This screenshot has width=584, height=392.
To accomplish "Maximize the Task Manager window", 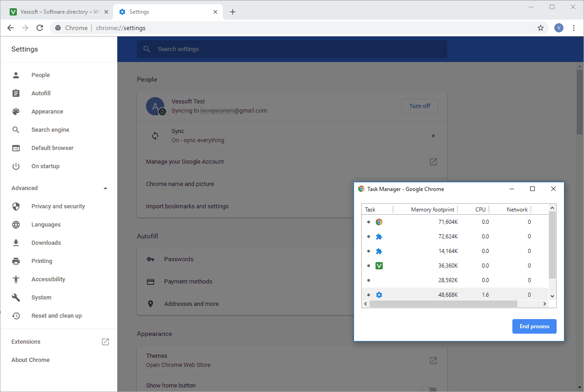I will pyautogui.click(x=532, y=189).
